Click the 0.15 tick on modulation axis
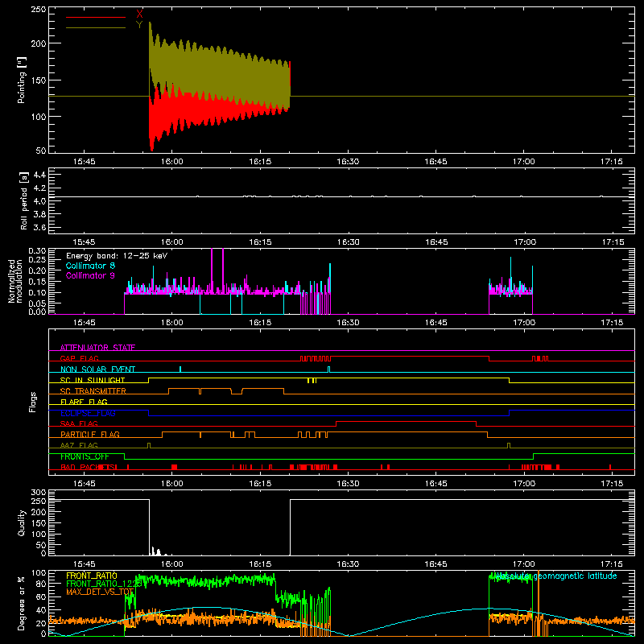 [37, 281]
